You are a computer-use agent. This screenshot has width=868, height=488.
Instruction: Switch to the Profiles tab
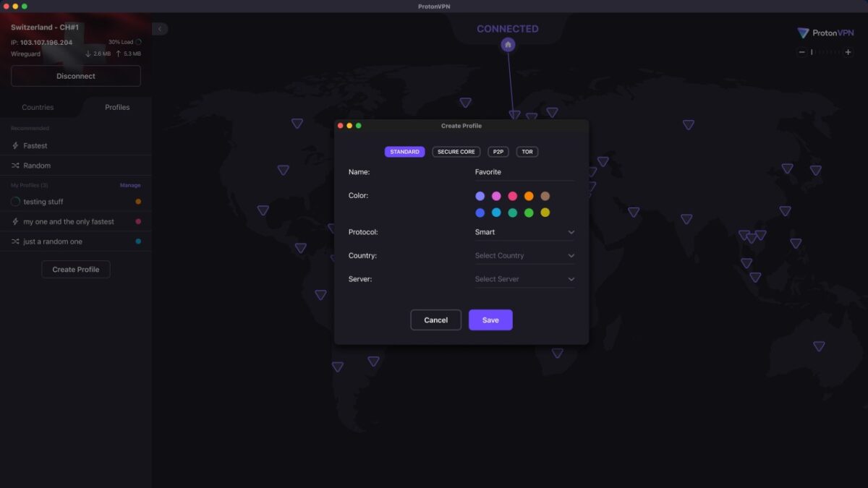(117, 107)
